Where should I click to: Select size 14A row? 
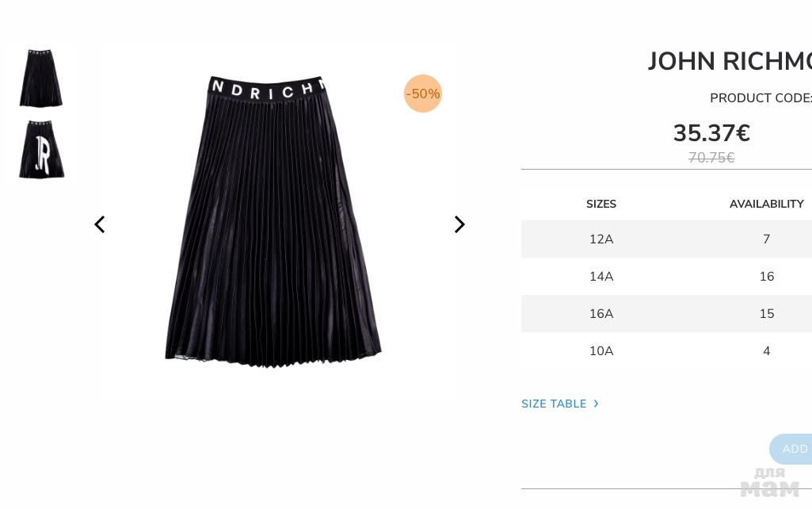click(x=666, y=276)
